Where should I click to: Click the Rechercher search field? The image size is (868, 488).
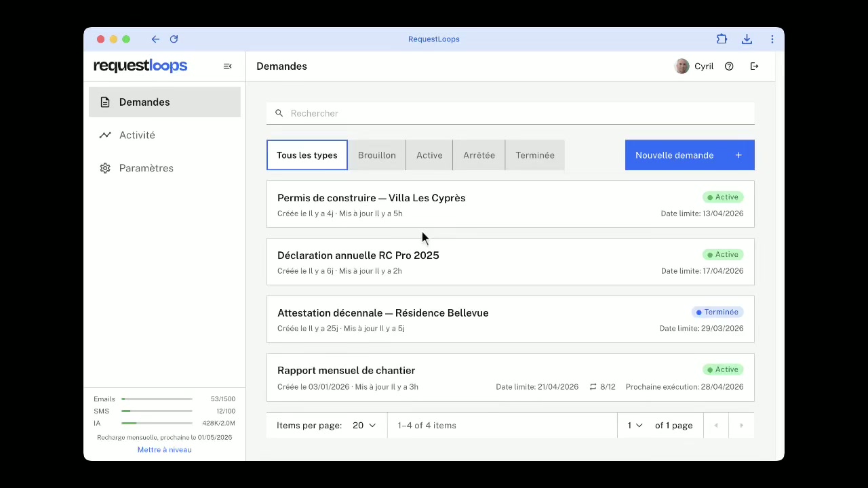[x=510, y=113]
